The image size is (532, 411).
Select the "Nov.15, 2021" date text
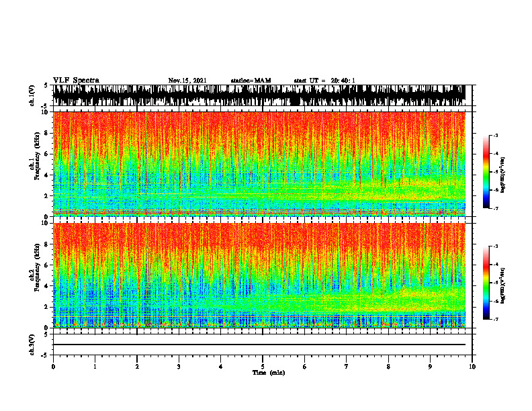(x=187, y=81)
